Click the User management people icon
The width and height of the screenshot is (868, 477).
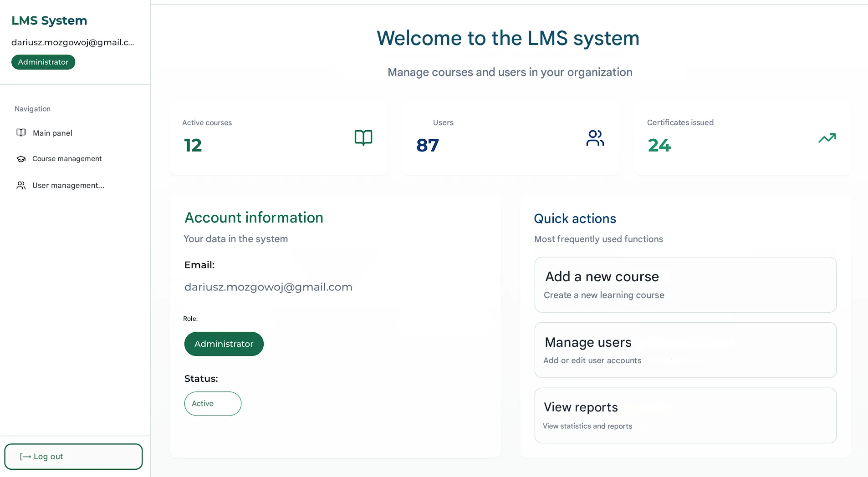coord(21,185)
